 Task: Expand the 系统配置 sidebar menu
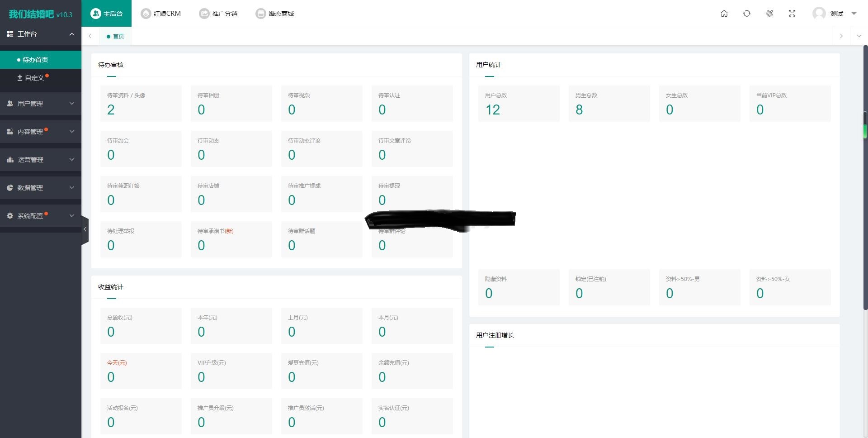point(41,216)
